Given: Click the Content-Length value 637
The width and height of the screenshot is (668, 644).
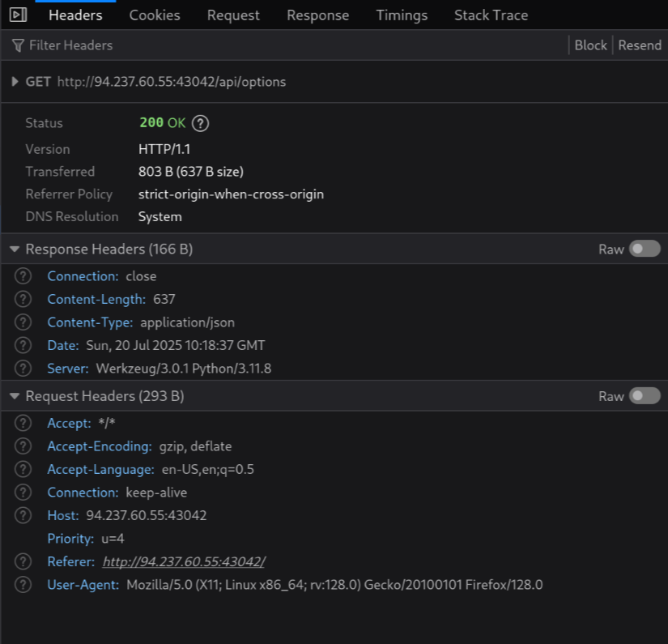Looking at the screenshot, I should tap(164, 299).
